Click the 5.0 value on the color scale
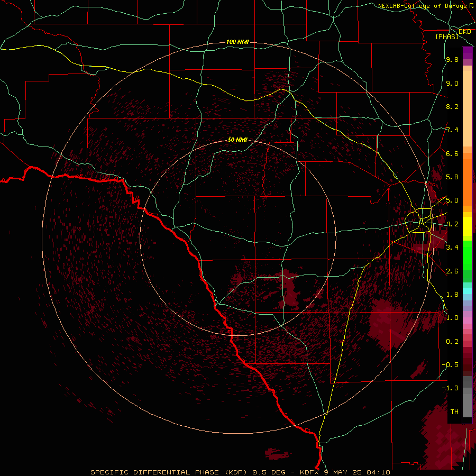Viewport: 476px width, 476px height. click(452, 200)
